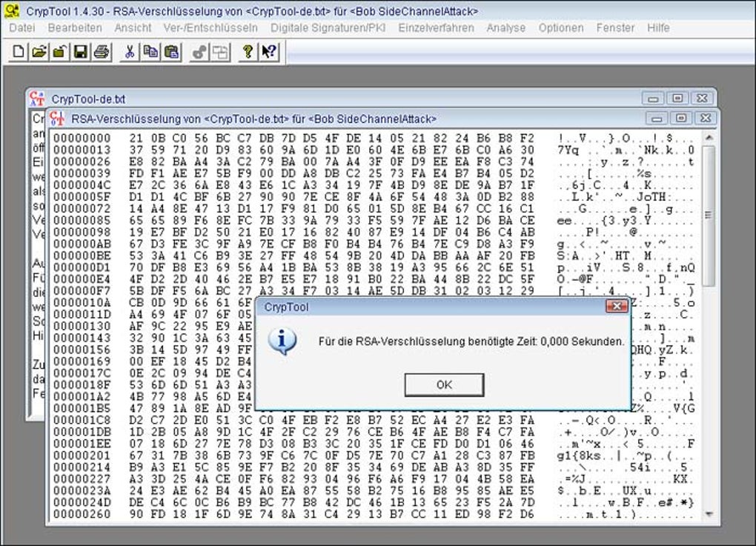Open the Einzelverfahren menu

coord(436,28)
